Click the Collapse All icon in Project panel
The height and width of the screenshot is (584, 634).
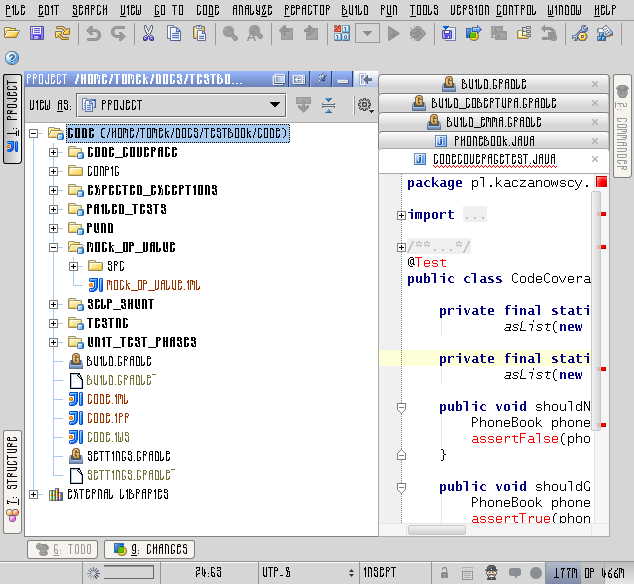pyautogui.click(x=328, y=106)
